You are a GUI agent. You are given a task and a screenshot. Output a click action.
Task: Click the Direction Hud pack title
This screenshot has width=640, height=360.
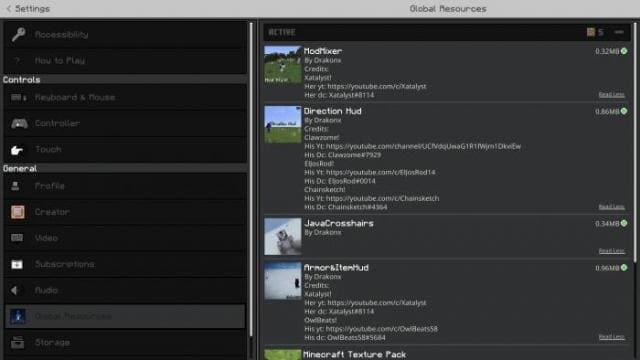click(333, 111)
